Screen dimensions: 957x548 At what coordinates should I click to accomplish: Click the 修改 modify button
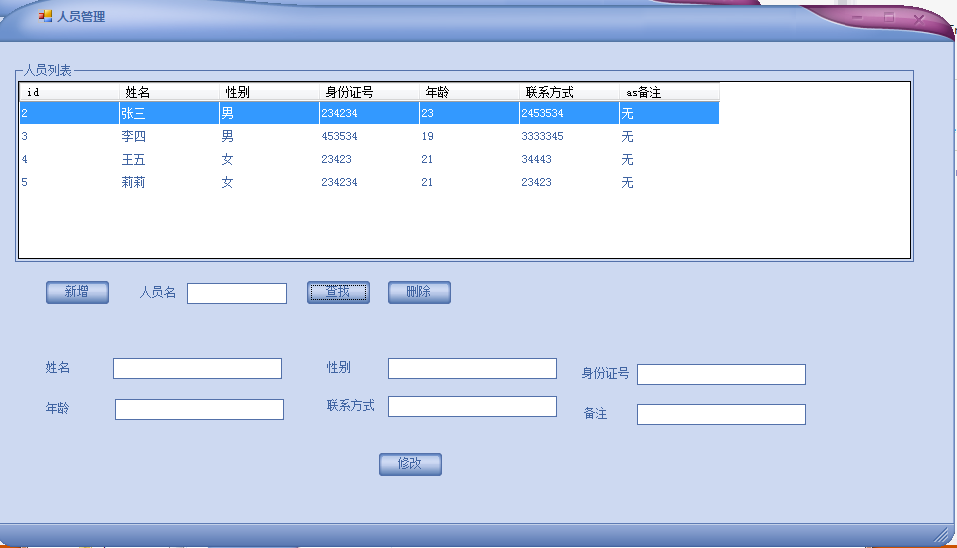(410, 464)
